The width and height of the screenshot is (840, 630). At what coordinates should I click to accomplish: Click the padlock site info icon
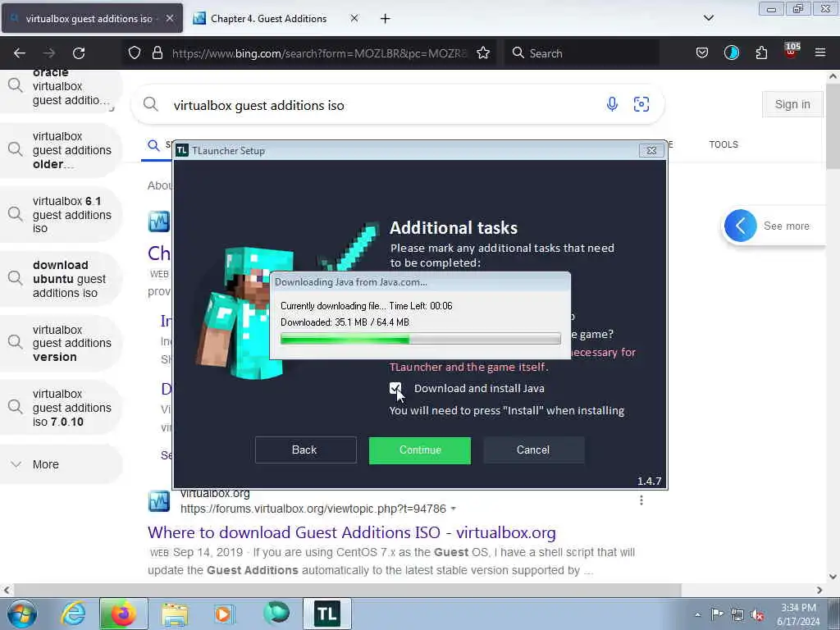(157, 52)
